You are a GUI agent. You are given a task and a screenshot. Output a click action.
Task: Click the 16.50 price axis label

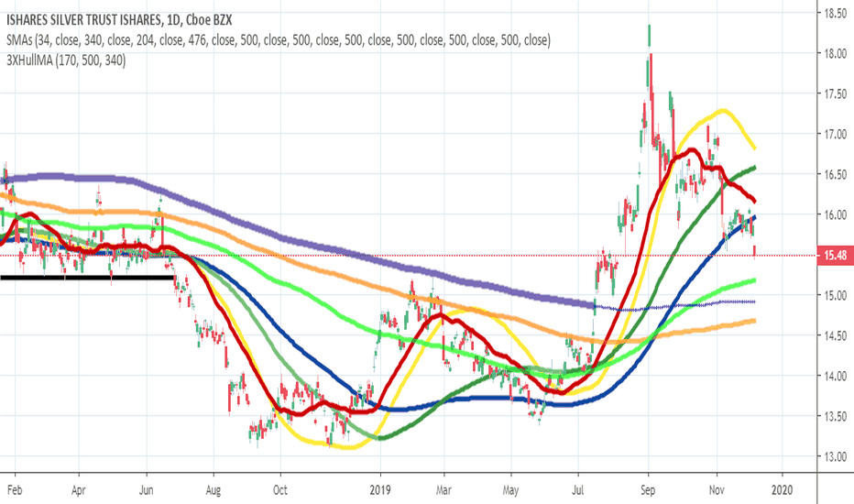click(835, 174)
